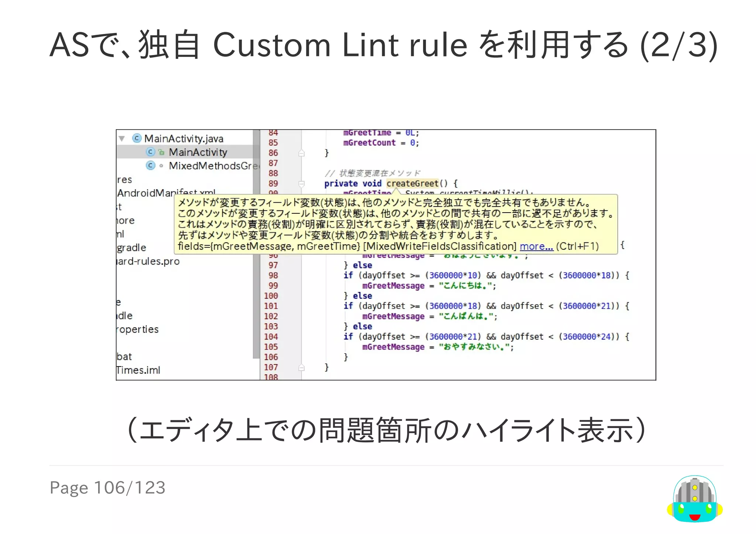Click the private void keywords on line 89
The height and width of the screenshot is (534, 756).
pyautogui.click(x=353, y=183)
